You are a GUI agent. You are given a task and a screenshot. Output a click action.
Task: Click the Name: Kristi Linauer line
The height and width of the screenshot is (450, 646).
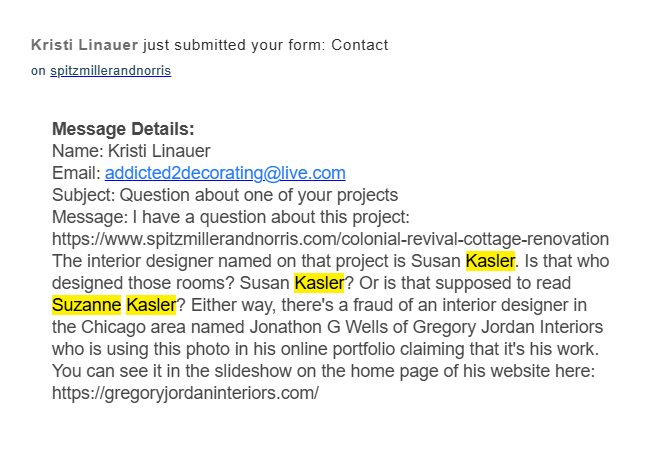point(131,151)
